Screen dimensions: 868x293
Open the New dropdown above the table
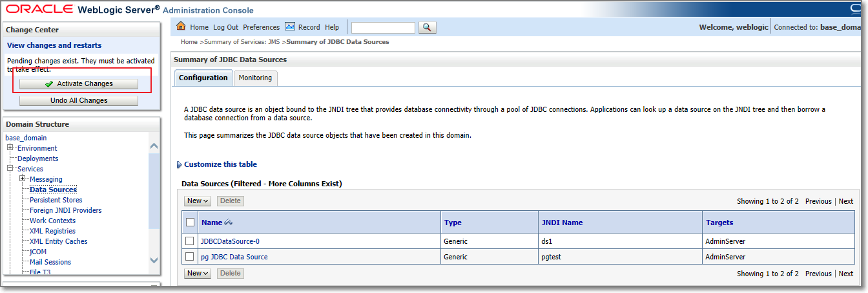tap(197, 201)
